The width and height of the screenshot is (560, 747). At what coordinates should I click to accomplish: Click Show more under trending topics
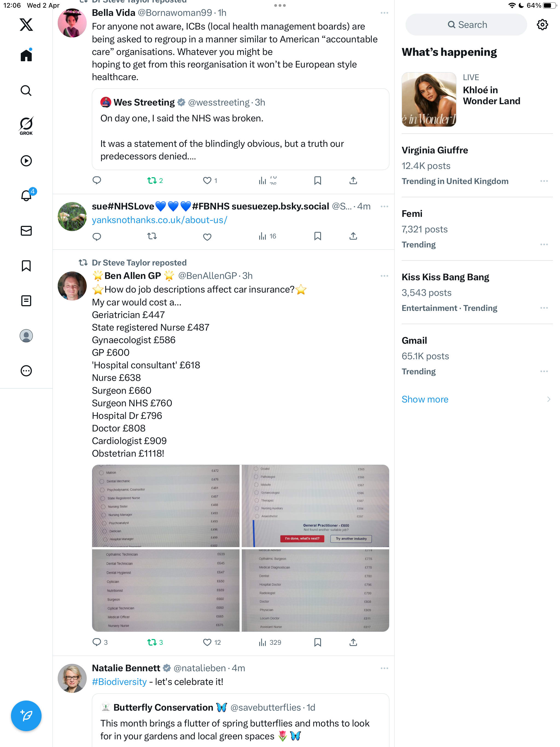[425, 399]
